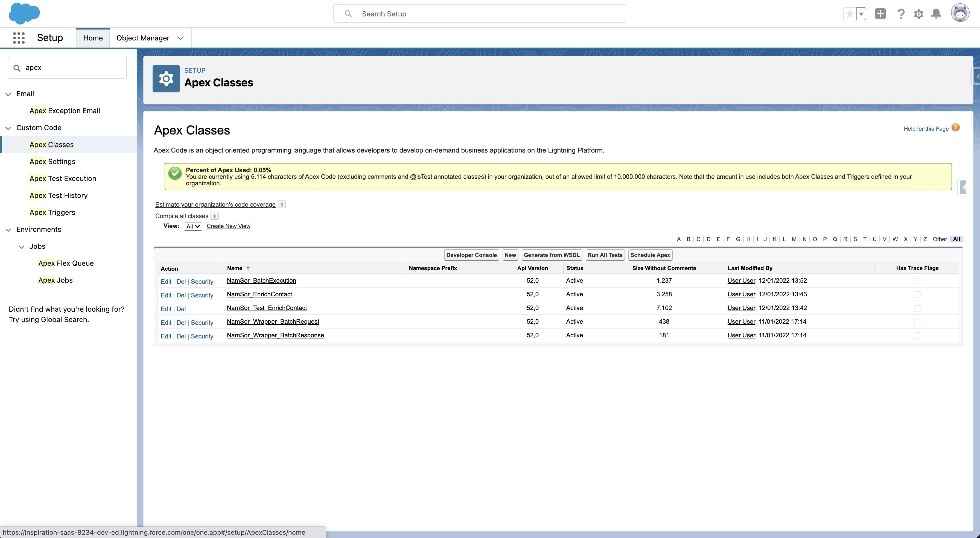Click the Settings gear icon in navbar

(919, 13)
